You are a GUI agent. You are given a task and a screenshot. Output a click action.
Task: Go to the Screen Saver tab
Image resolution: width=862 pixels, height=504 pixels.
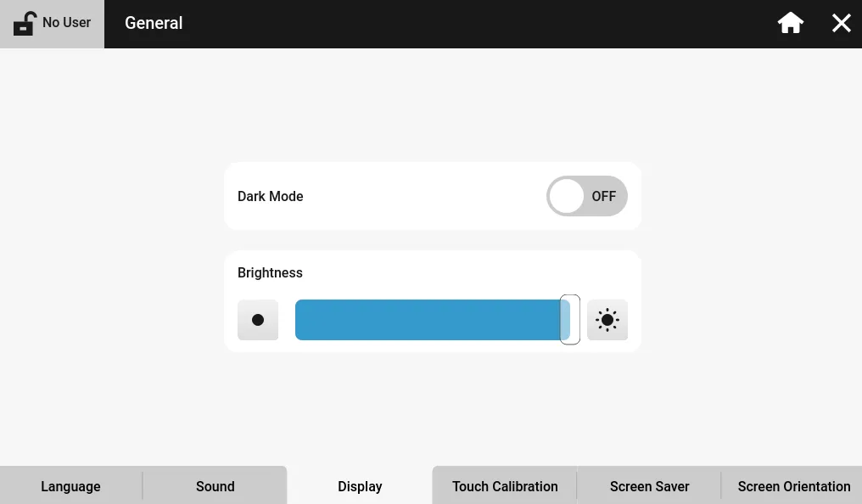click(649, 486)
